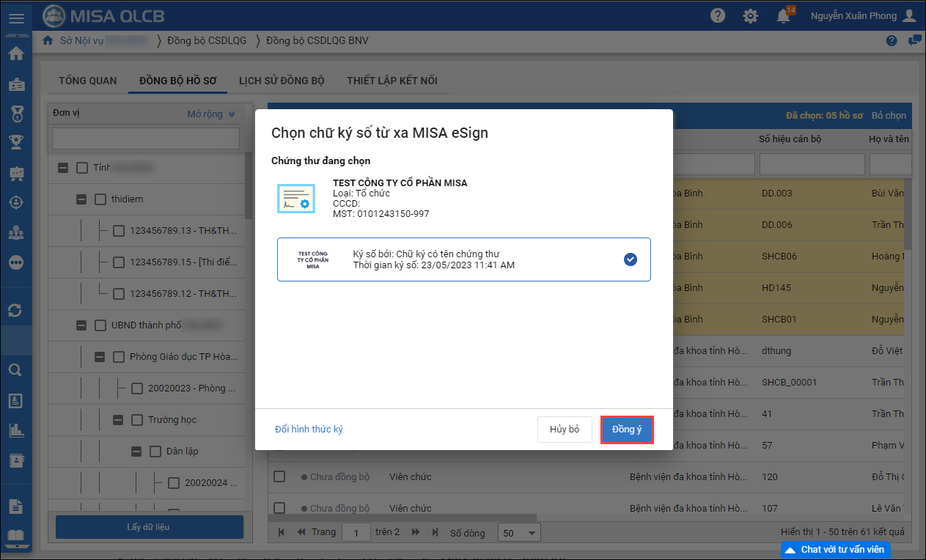
Task: Open the profile card sidebar icon
Action: [x=16, y=400]
